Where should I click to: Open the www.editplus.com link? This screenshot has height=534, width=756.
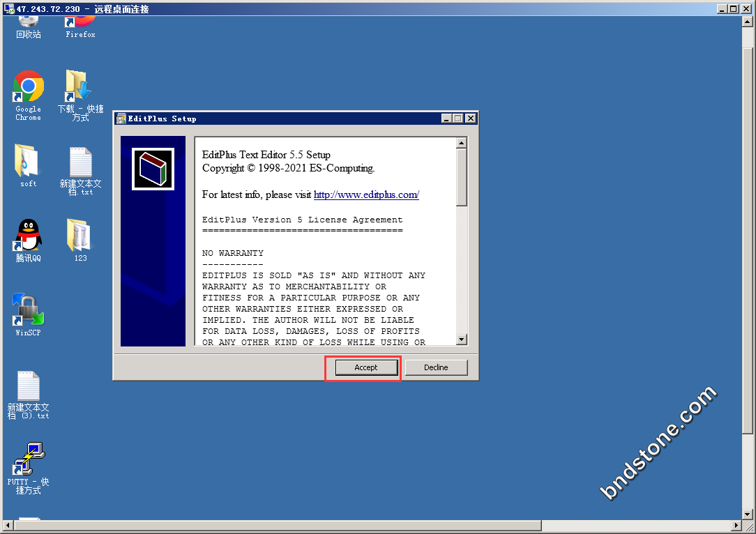pyautogui.click(x=366, y=194)
